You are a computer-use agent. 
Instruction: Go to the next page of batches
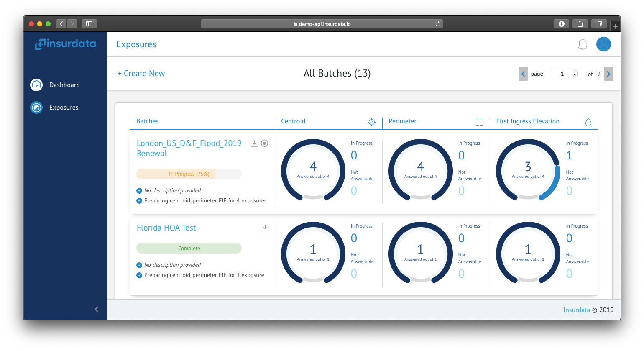coord(609,74)
